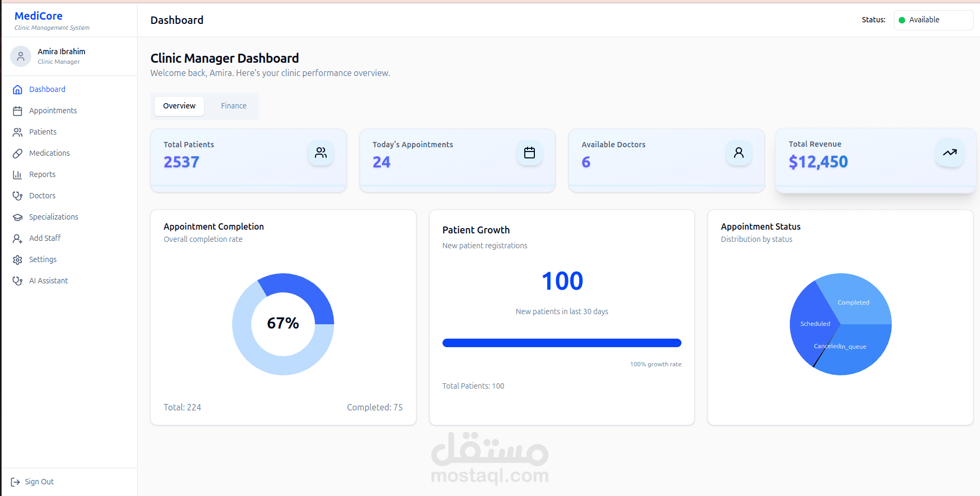Open the MediCore logo link

38,16
